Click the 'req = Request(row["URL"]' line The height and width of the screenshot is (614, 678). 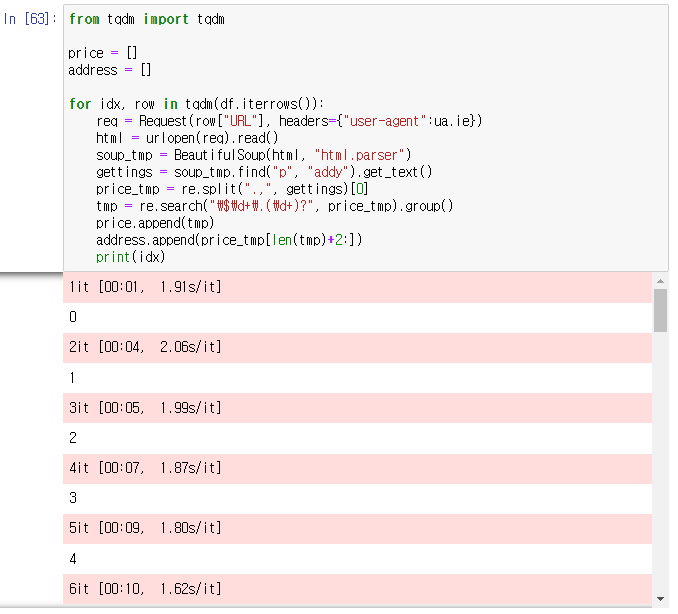(x=289, y=121)
